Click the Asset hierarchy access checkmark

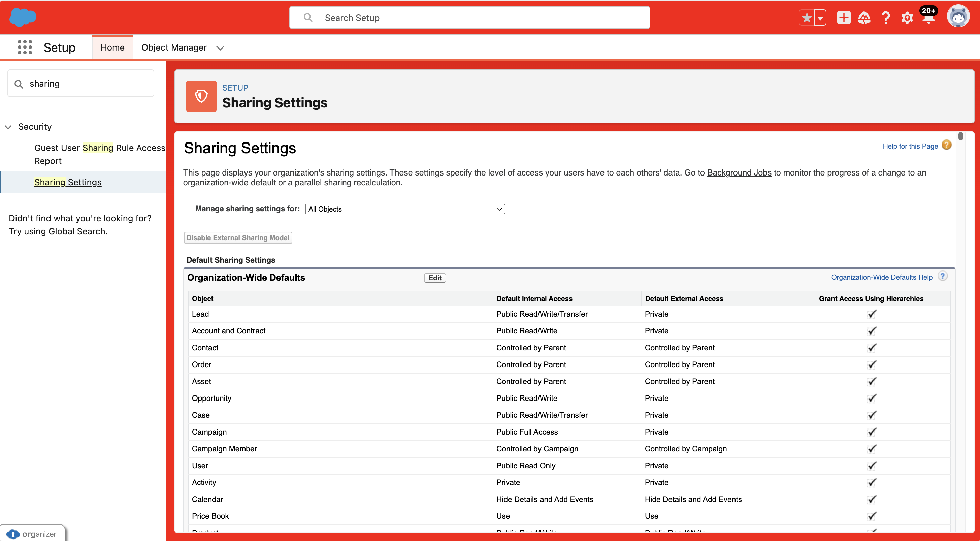(x=871, y=382)
